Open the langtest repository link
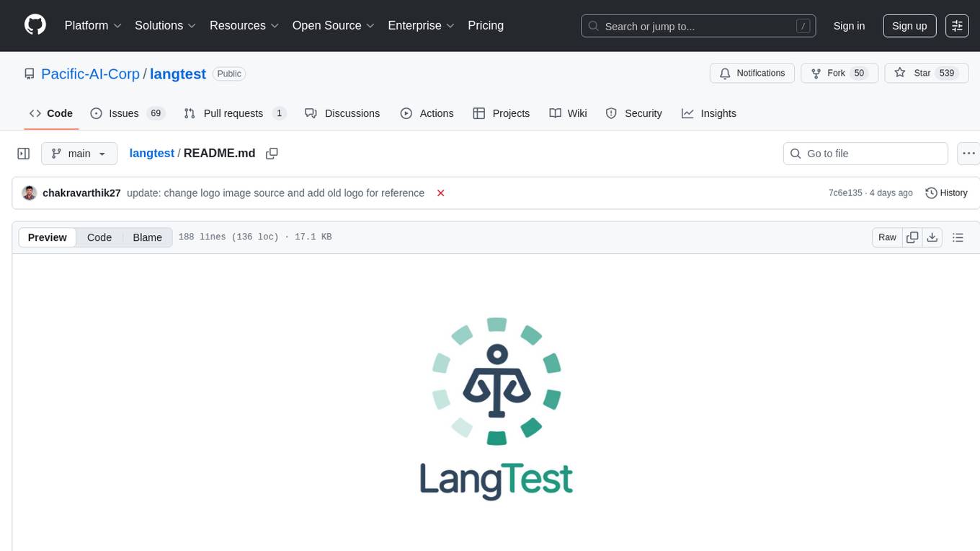Viewport: 980px width, 551px height. point(178,74)
